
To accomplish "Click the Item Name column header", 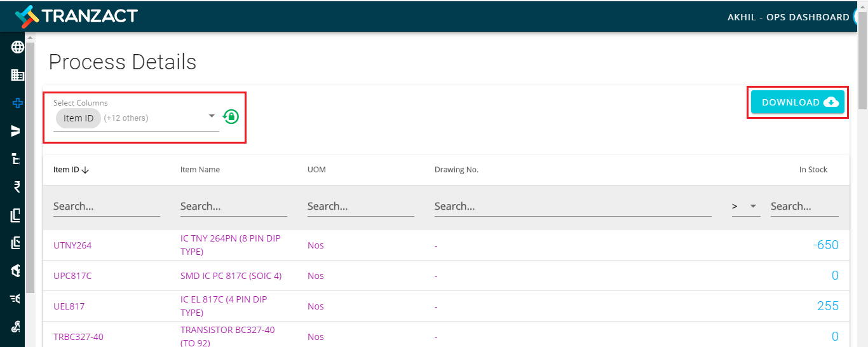I will 200,170.
